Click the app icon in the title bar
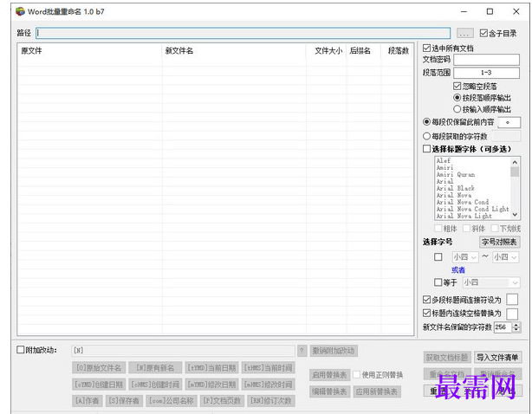 20,11
